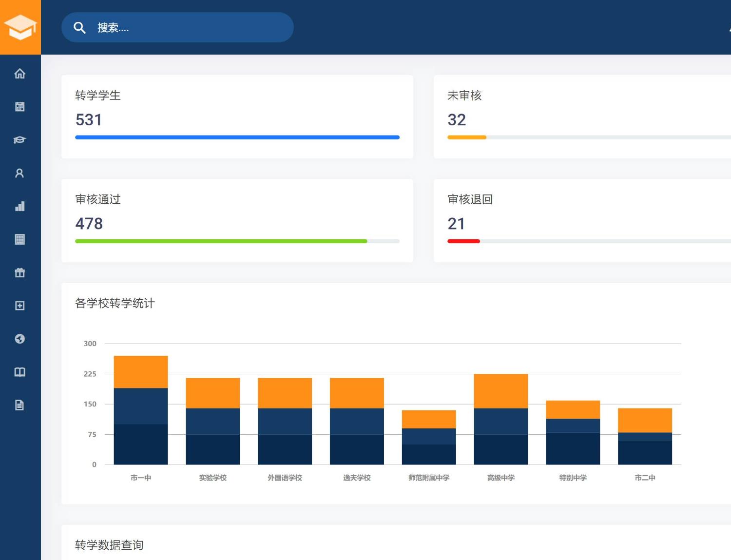731x560 pixels.
Task: Click the 市二中 axis label
Action: pyautogui.click(x=645, y=478)
